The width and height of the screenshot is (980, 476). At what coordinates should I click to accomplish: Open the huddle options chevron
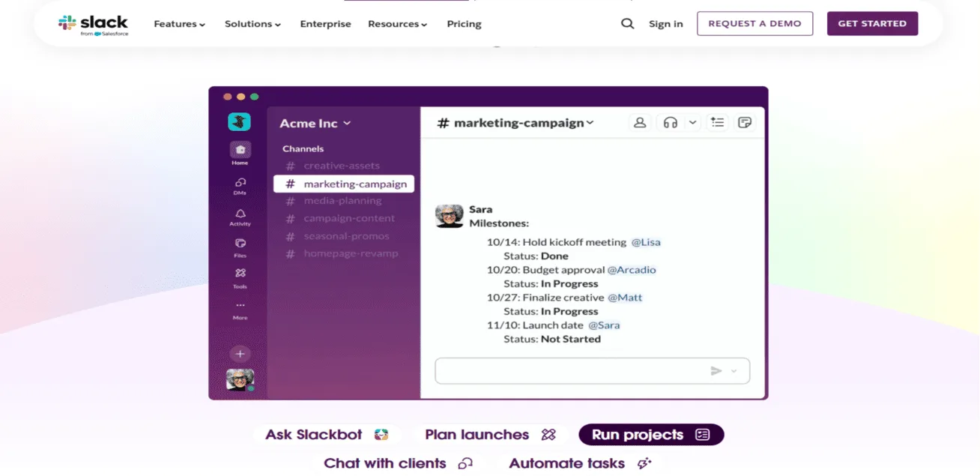pos(692,123)
